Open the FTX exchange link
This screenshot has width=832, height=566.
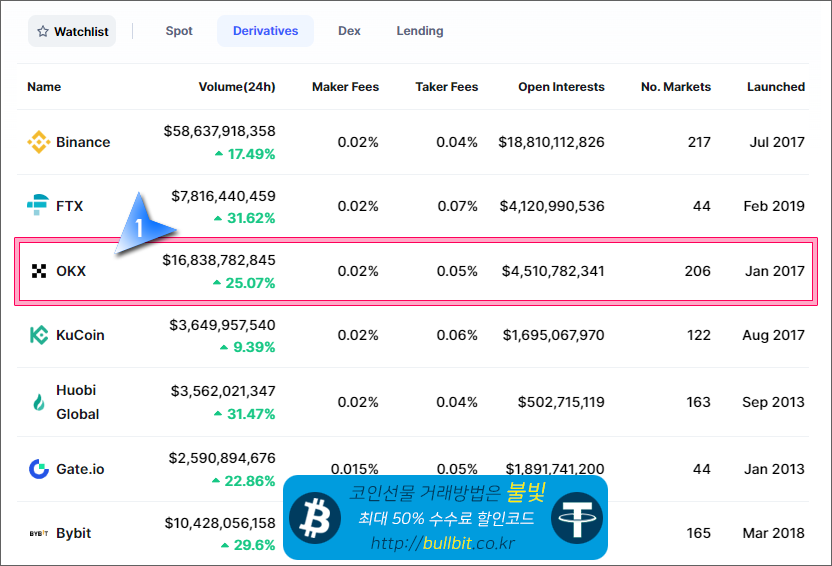(70, 206)
